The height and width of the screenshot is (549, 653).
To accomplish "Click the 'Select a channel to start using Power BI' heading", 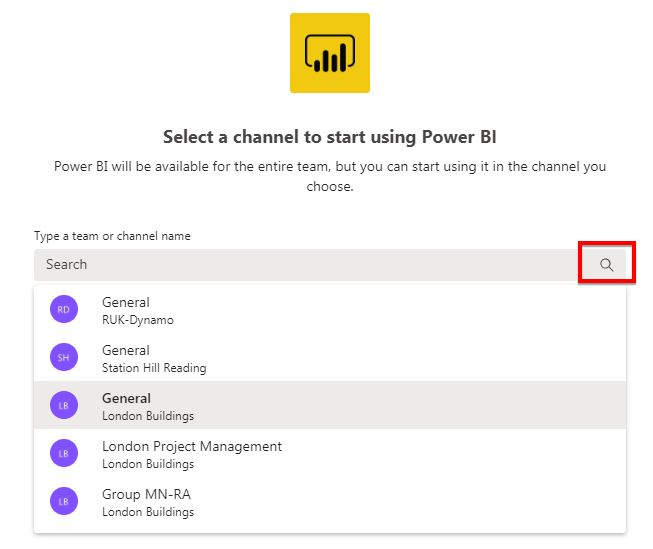I will coord(330,137).
